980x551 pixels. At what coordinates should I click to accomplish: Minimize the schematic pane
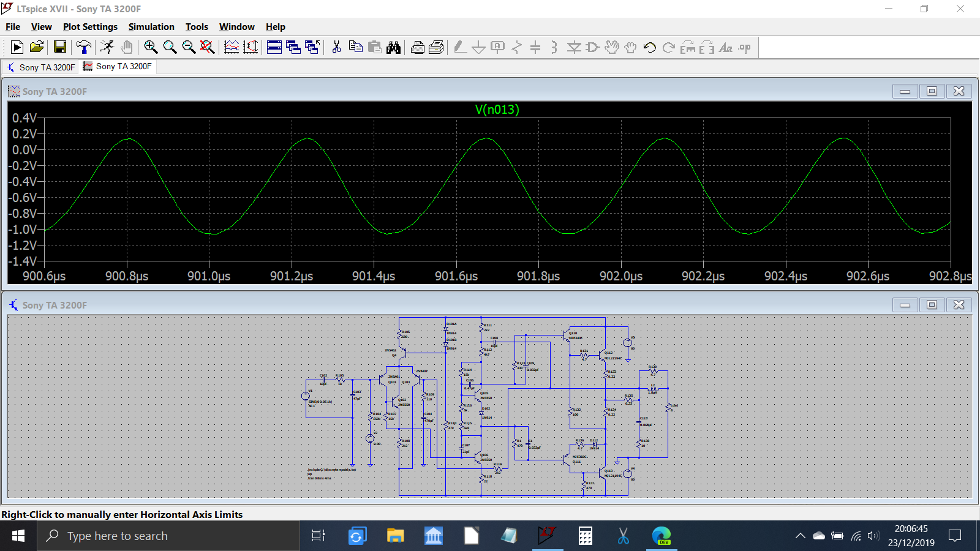coord(905,305)
